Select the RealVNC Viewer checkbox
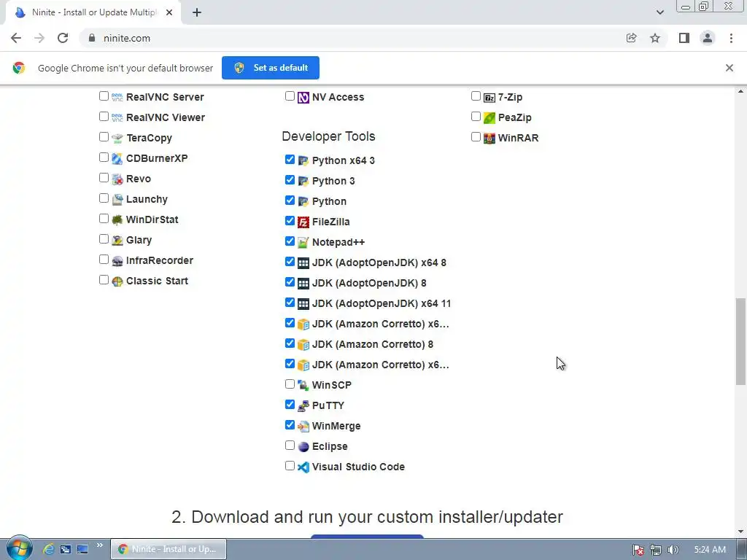 tap(104, 117)
